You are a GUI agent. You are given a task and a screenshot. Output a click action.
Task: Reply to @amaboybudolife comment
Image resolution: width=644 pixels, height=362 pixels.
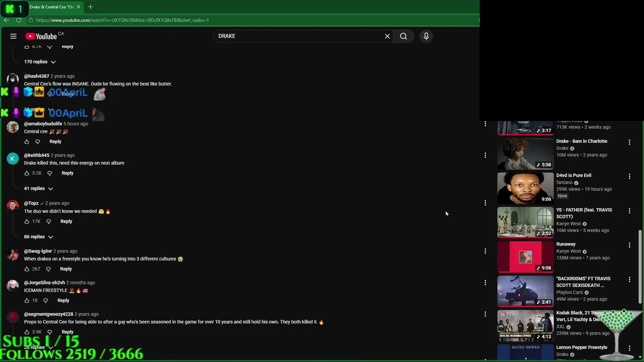[55, 142]
